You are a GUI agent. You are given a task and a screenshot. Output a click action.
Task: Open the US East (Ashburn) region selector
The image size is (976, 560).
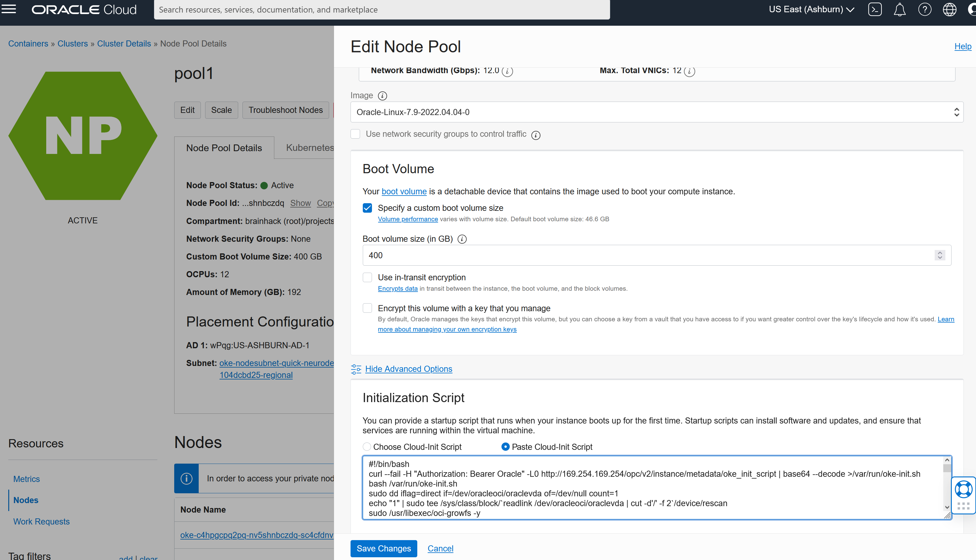pyautogui.click(x=812, y=9)
